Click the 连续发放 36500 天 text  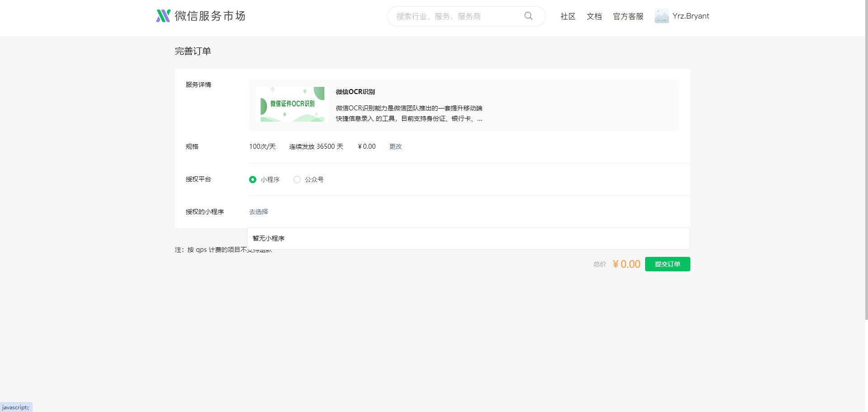[x=316, y=147]
